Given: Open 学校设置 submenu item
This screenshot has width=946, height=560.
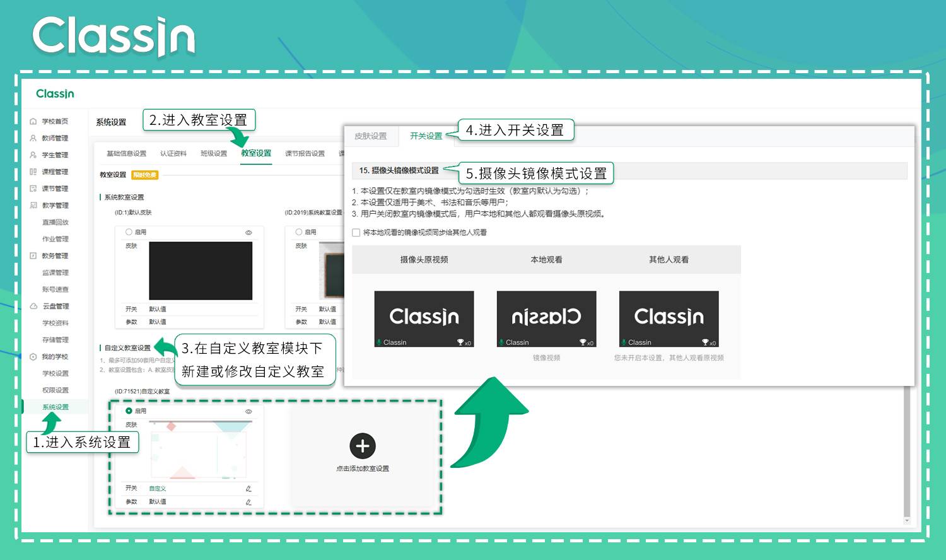Looking at the screenshot, I should coord(55,373).
